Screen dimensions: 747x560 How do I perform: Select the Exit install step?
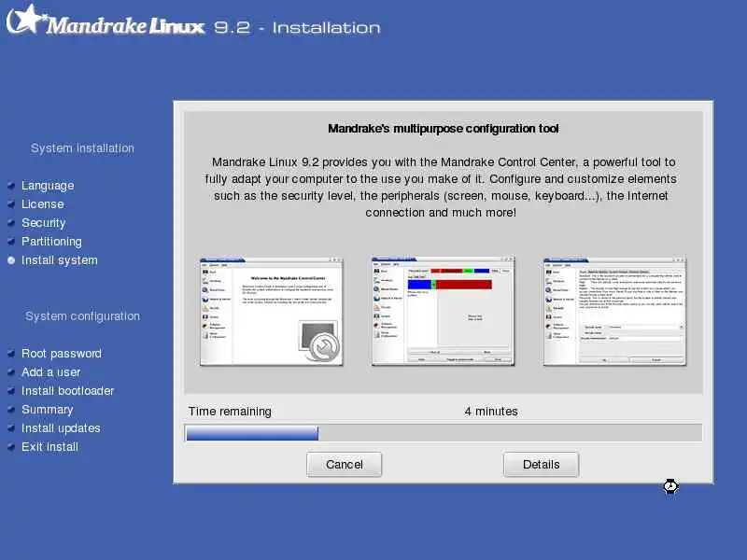pos(49,447)
